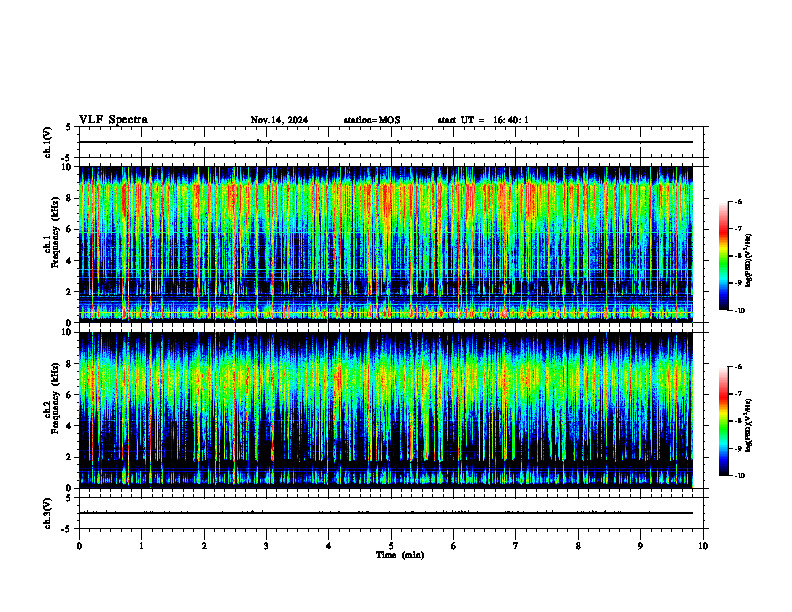Screen dimensions: 792x612
Task: Select the ch.2 colorbar log(PSD) label
Action: (749, 425)
